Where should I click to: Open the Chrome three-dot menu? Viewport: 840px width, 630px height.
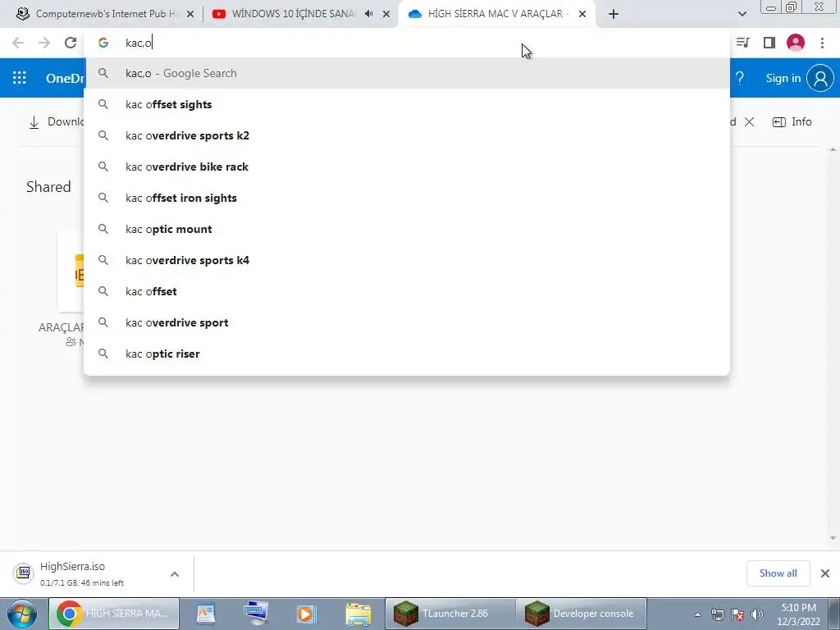tap(822, 43)
